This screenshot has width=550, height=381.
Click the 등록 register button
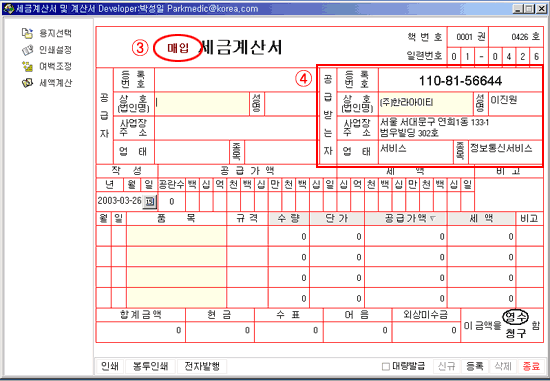475,366
